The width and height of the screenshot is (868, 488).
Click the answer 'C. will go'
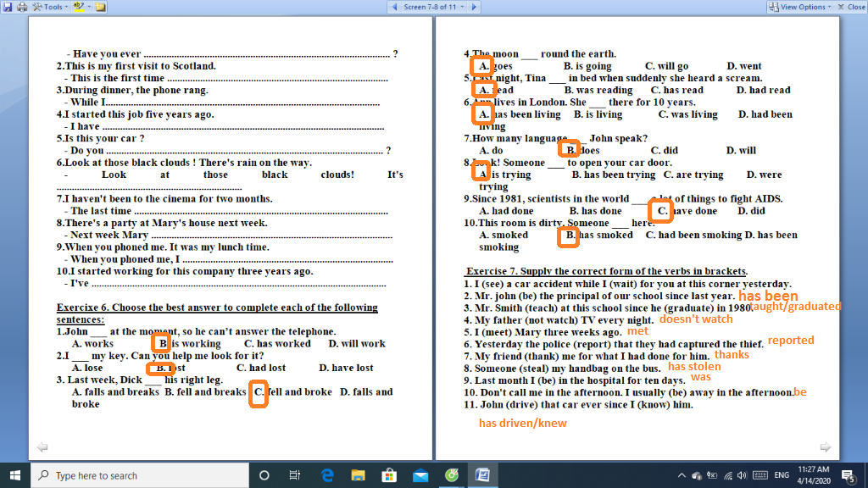pos(666,66)
